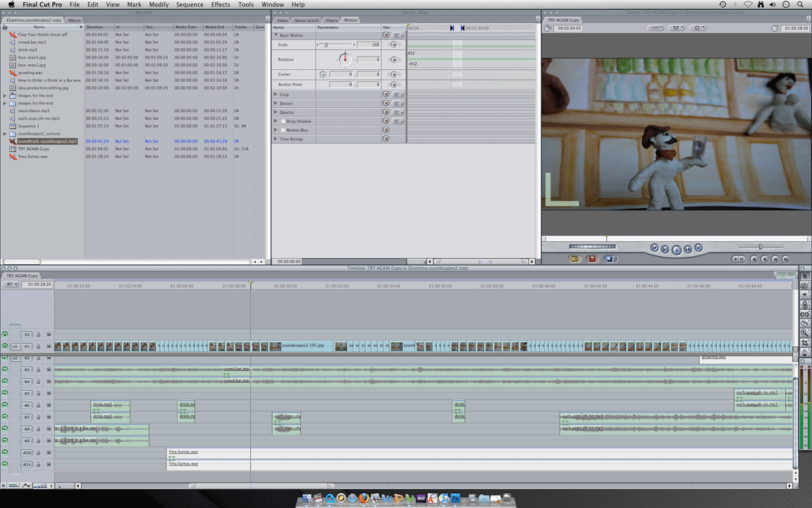Mute audio track A8
This screenshot has height=508, width=812.
point(5,429)
